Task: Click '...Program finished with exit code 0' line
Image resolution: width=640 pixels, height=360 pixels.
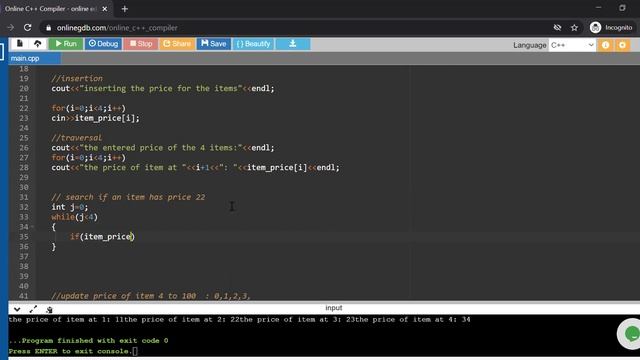Action: [88, 340]
